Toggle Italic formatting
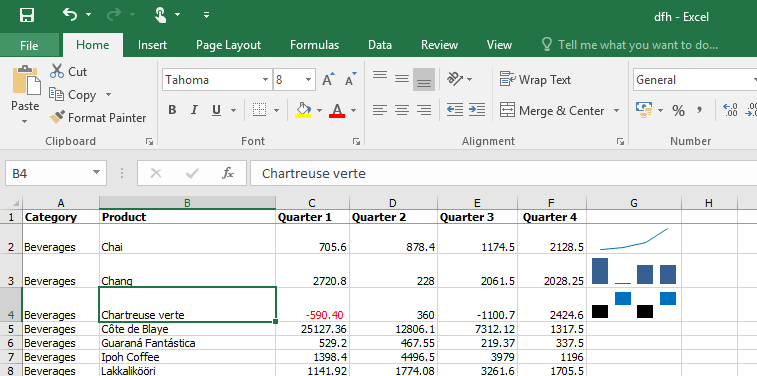 click(194, 111)
